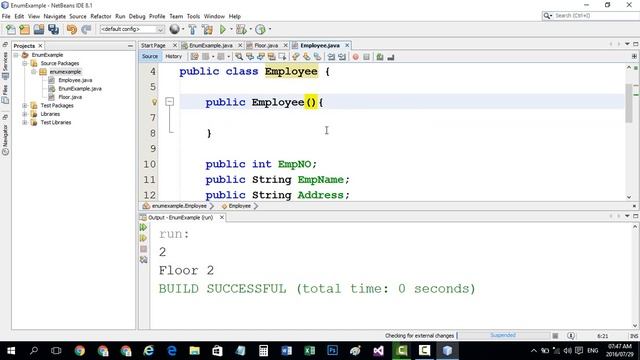The width and height of the screenshot is (640, 360).
Task: Click the History view button
Action: [x=173, y=57]
